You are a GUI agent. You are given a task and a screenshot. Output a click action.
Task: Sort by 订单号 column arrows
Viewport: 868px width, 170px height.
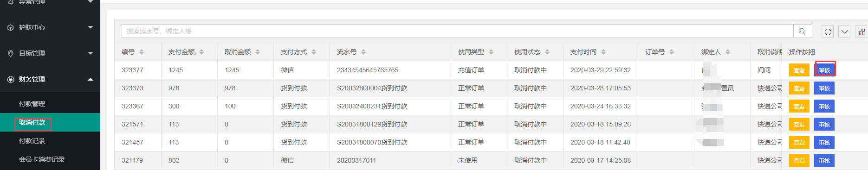pos(672,52)
